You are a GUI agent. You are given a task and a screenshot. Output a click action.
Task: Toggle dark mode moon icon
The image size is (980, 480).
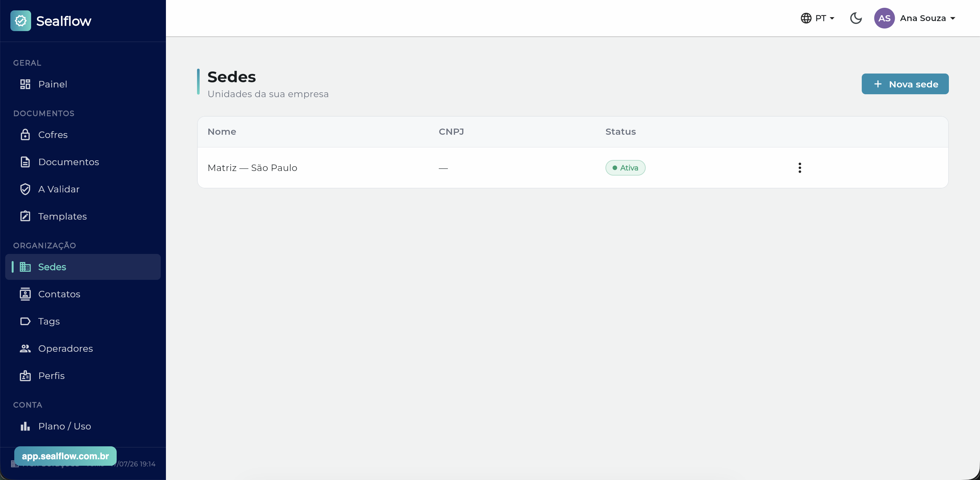[x=856, y=18]
